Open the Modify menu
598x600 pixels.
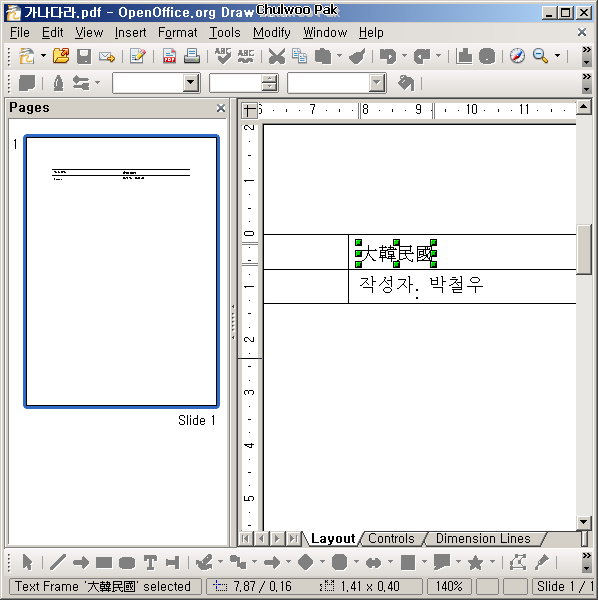tap(272, 33)
